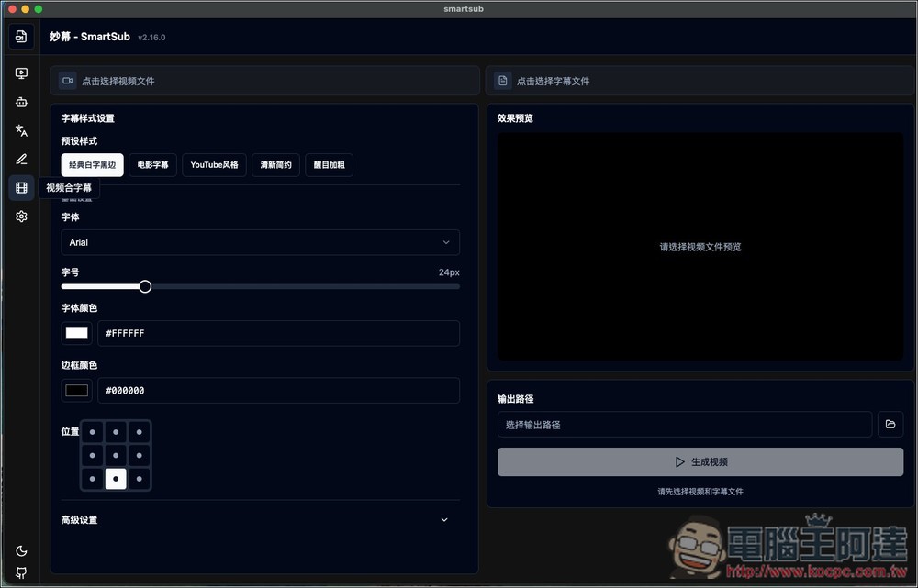Click the 选择输出路径 input field
918x588 pixels.
click(x=685, y=424)
